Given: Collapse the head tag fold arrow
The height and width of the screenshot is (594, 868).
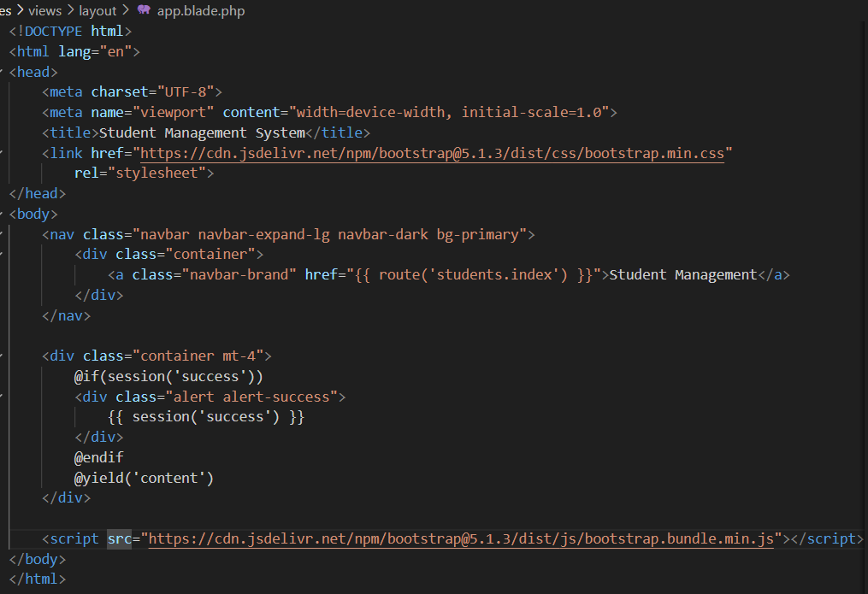Looking at the screenshot, I should coord(2,72).
